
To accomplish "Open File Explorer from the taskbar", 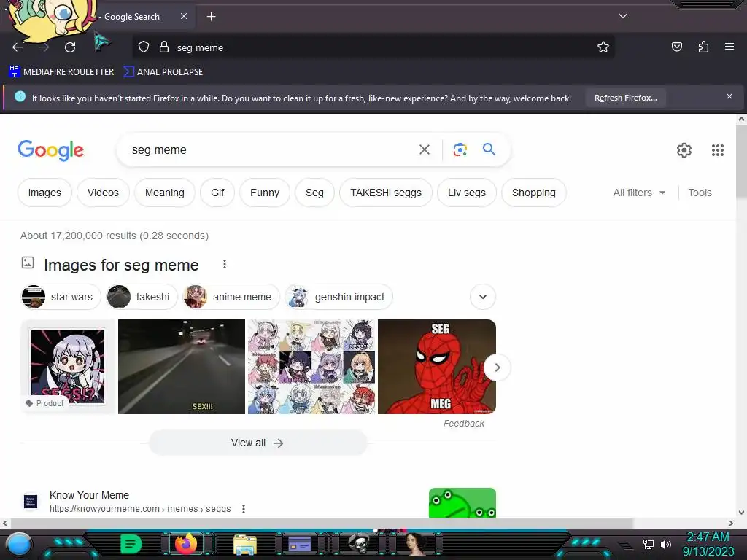I will point(245,544).
